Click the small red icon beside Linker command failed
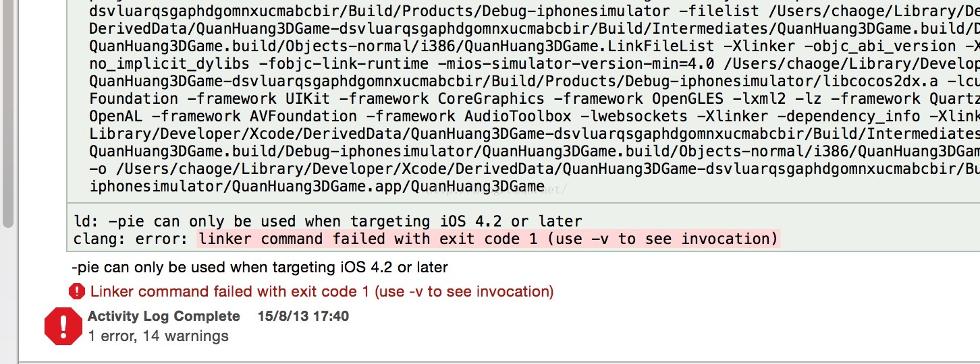This screenshot has width=980, height=364. point(77,292)
